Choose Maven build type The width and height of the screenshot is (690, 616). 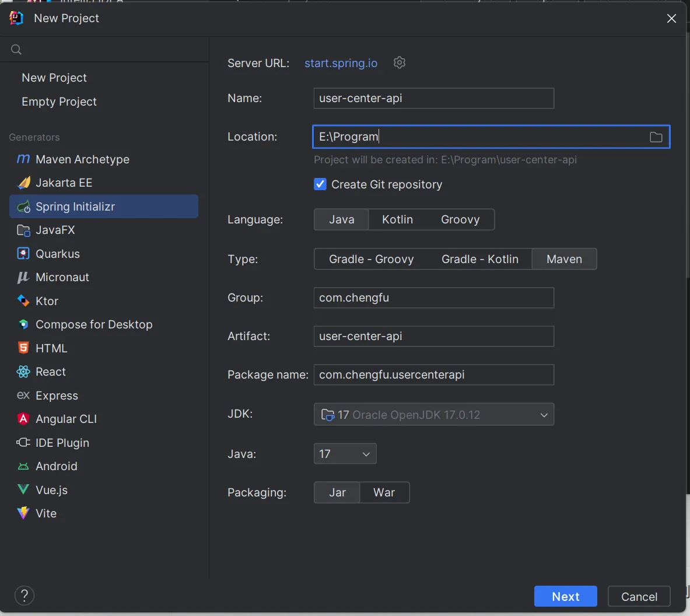[x=564, y=259]
